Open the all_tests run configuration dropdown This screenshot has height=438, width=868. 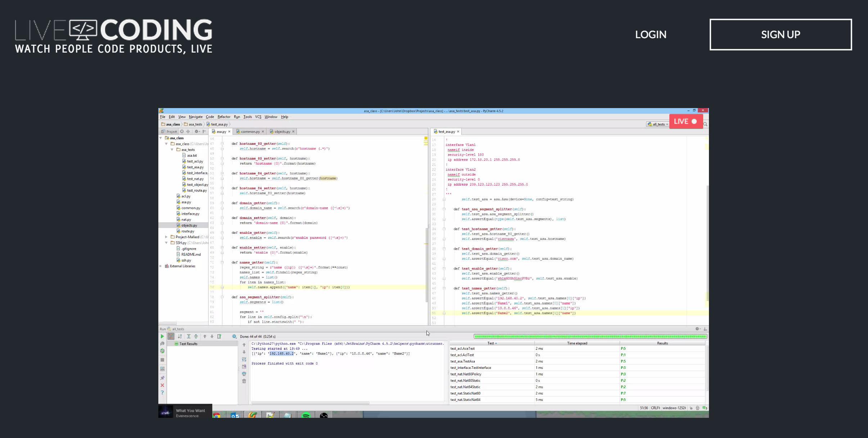coord(658,124)
